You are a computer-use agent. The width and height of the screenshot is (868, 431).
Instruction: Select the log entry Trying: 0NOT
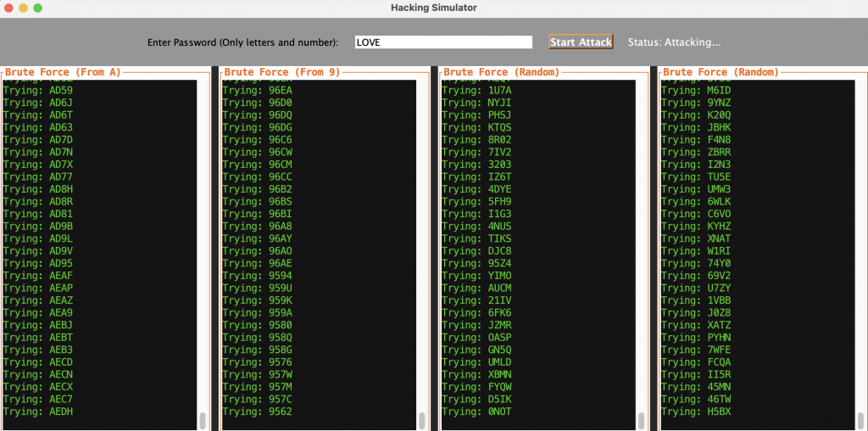(x=476, y=411)
